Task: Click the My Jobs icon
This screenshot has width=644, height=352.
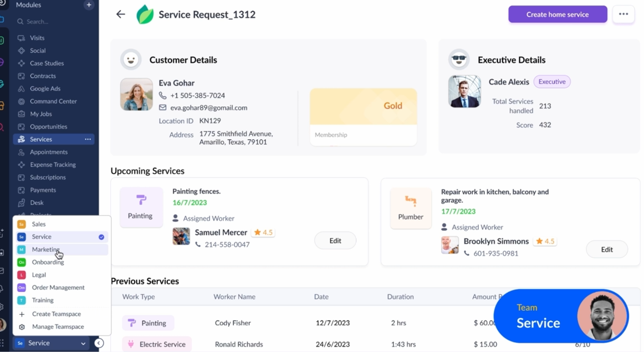Action: pos(21,114)
